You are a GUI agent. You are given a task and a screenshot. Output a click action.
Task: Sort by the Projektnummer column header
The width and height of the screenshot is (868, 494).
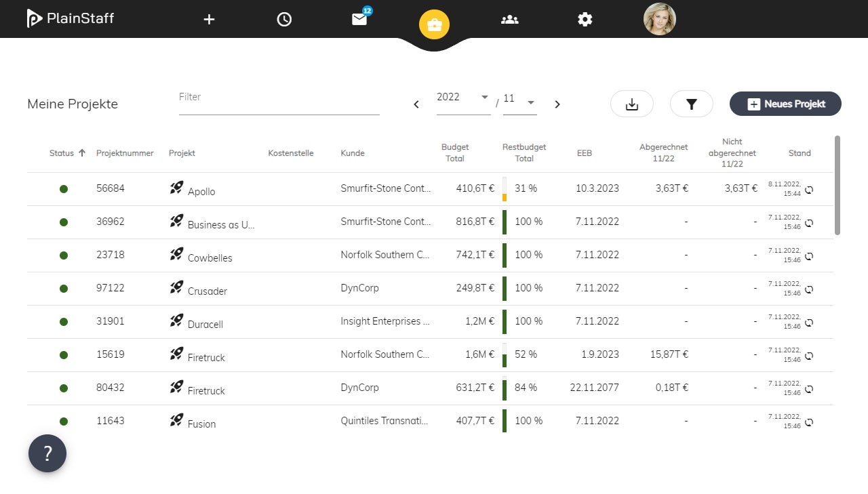click(x=125, y=153)
